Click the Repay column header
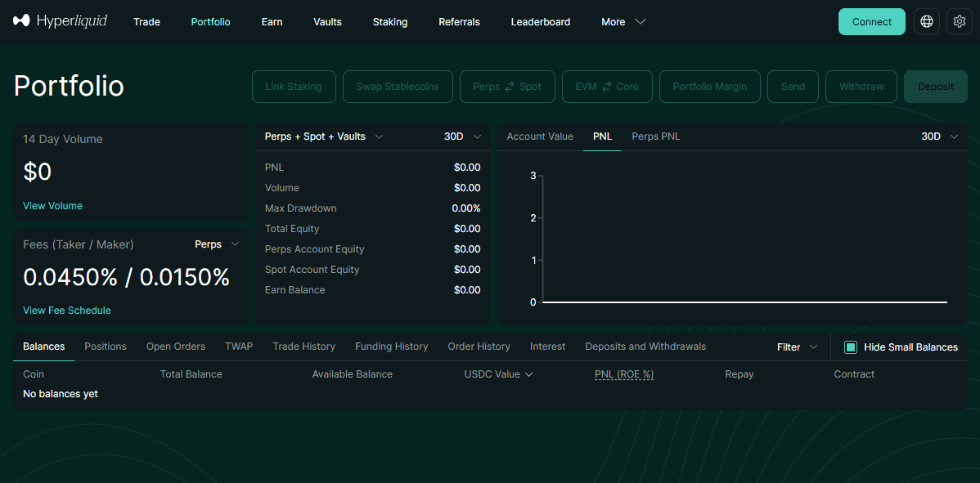Viewport: 980px width, 483px height. [739, 374]
